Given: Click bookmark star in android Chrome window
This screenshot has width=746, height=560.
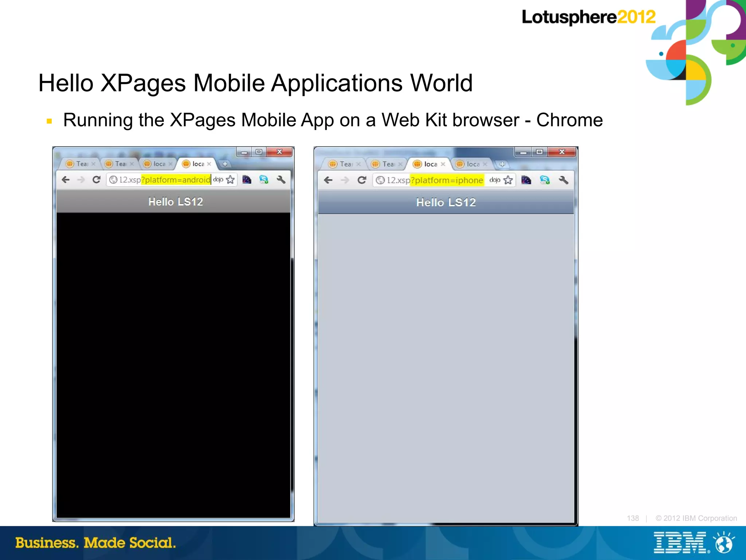Looking at the screenshot, I should [230, 180].
